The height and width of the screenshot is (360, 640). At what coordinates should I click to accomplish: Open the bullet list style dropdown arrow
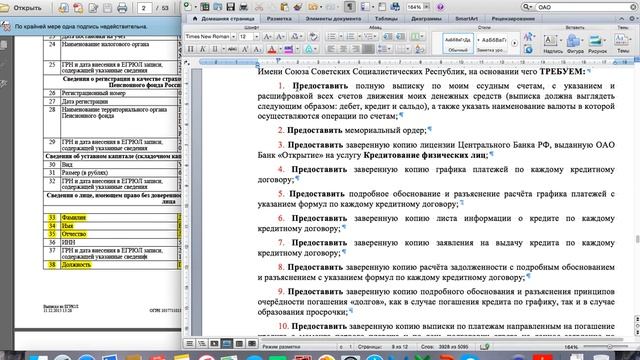click(341, 37)
